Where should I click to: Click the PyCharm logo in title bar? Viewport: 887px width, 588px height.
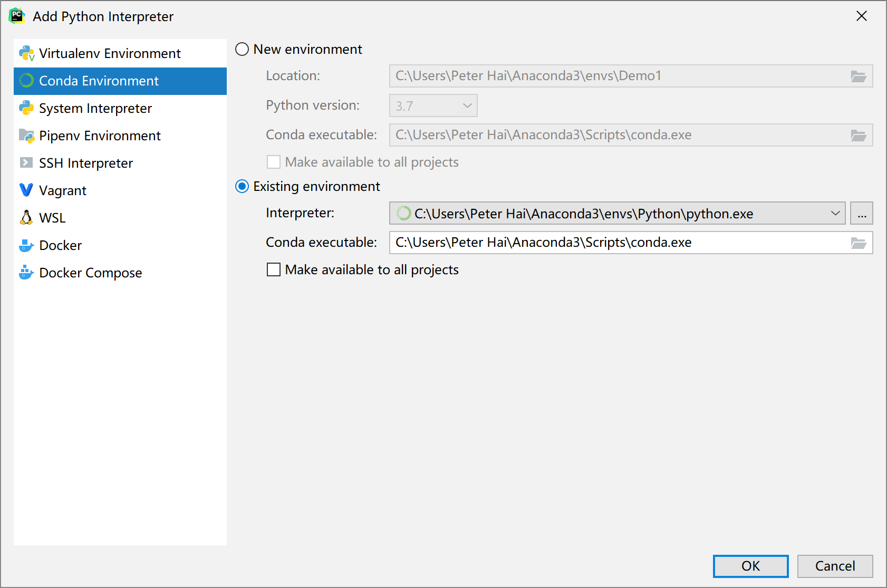17,16
